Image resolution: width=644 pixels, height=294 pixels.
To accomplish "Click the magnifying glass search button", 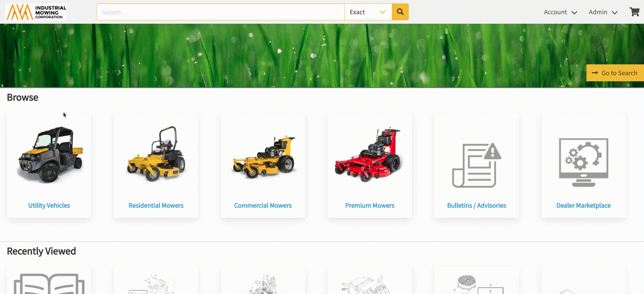I will click(x=400, y=12).
